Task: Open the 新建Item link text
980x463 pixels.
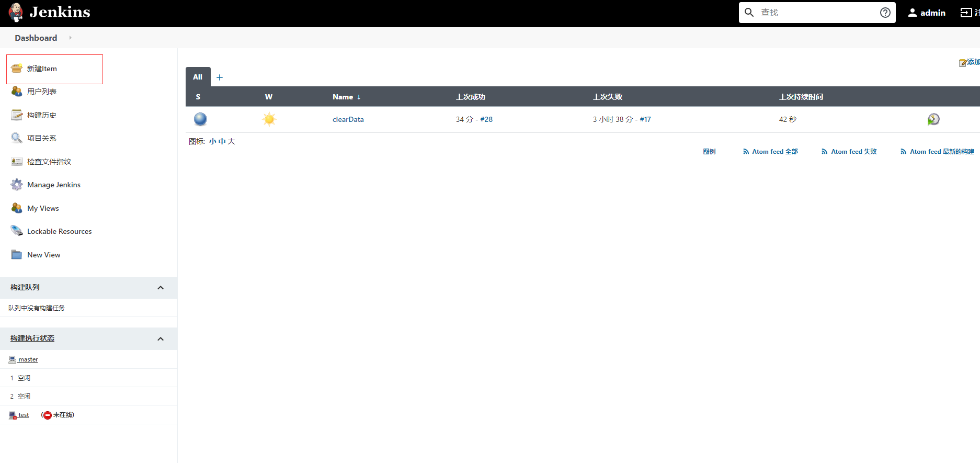Action: (42, 69)
